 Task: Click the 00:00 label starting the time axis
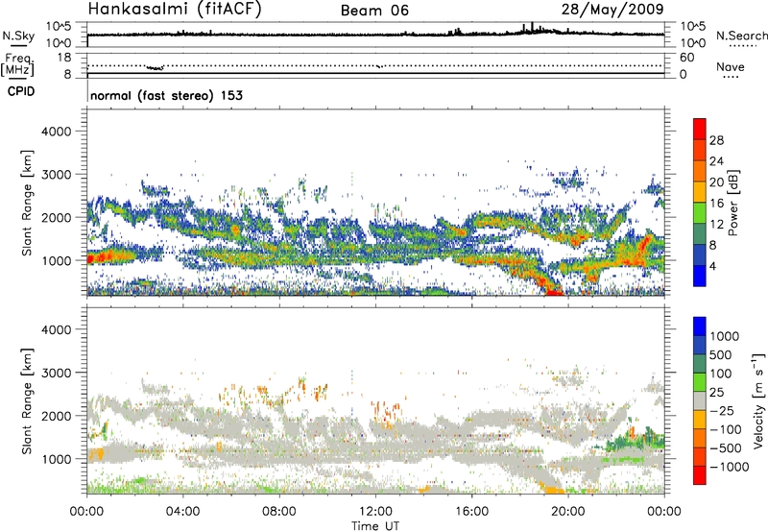(86, 512)
